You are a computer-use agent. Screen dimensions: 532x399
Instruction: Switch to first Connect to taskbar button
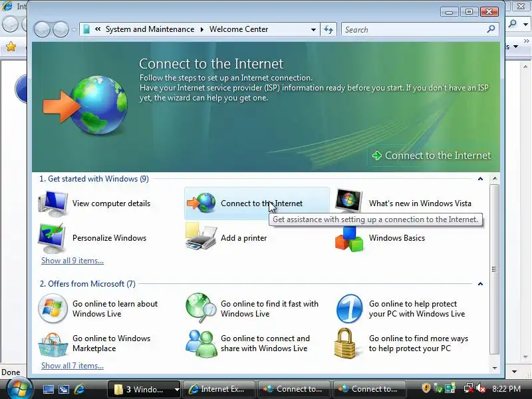(x=294, y=389)
